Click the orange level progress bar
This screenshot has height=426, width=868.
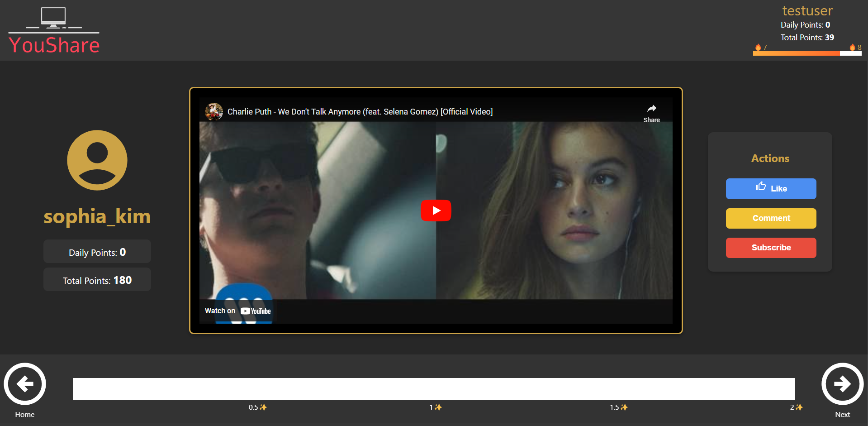796,53
